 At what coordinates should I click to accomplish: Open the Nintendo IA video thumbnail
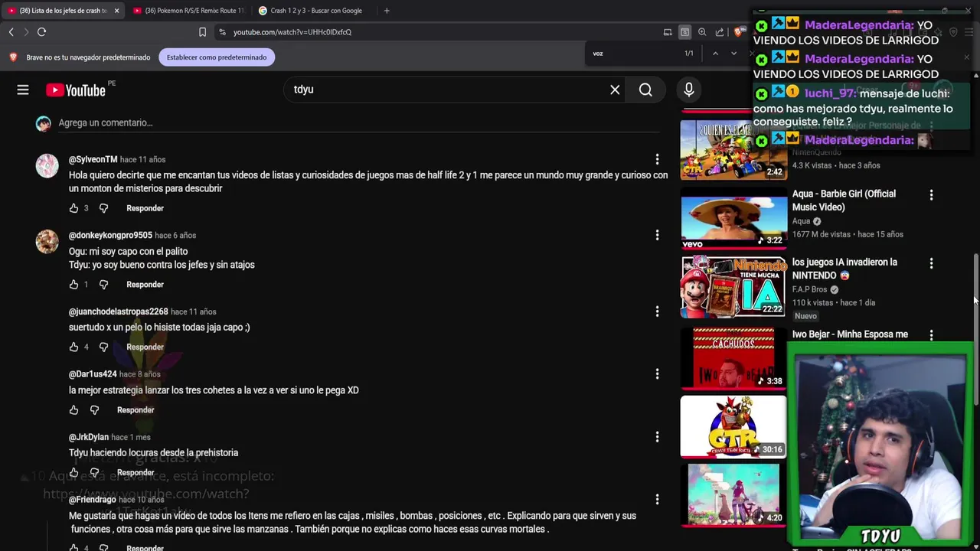733,287
